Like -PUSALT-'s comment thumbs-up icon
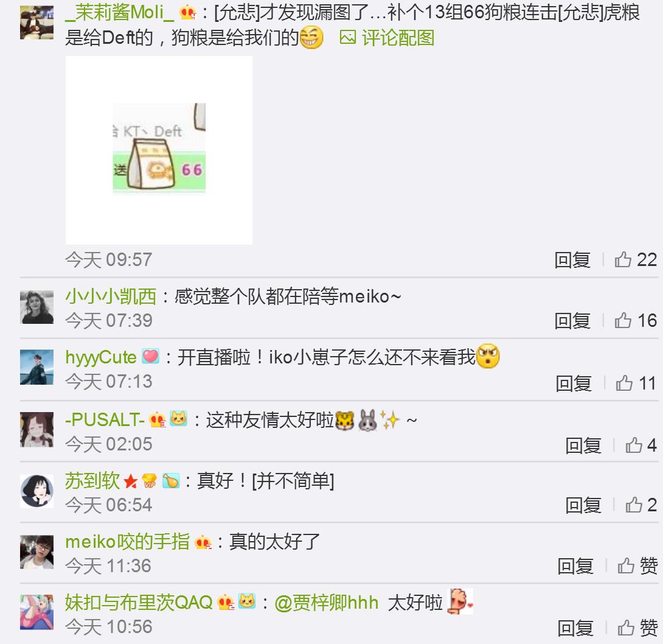663x644 pixels. click(634, 445)
